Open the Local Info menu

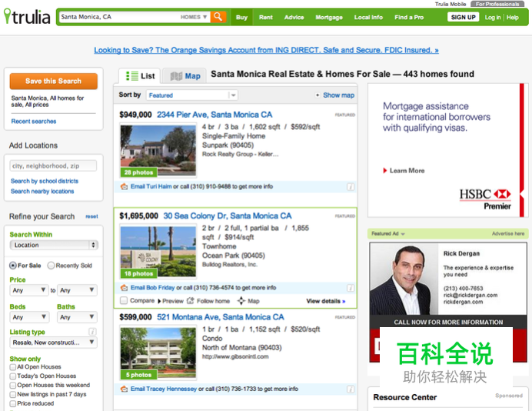tap(368, 18)
